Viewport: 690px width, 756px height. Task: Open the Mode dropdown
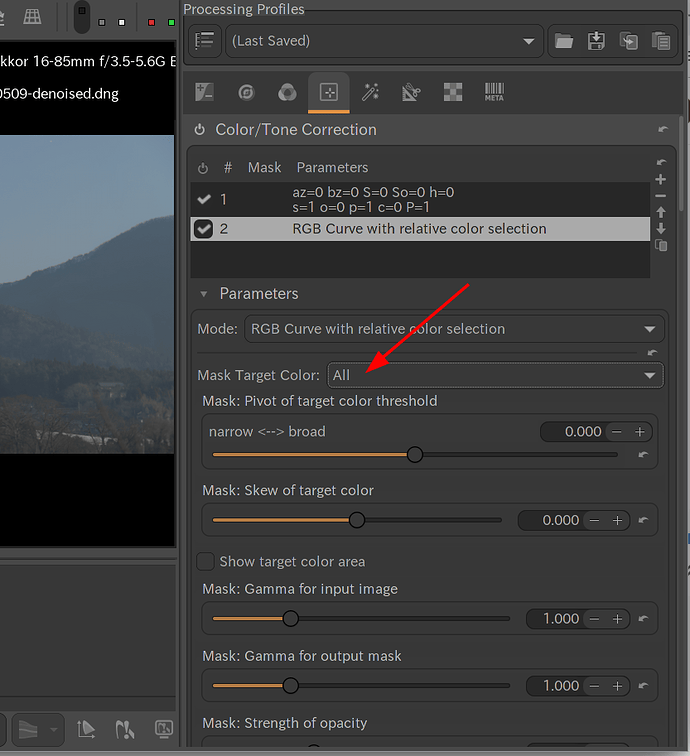click(454, 329)
